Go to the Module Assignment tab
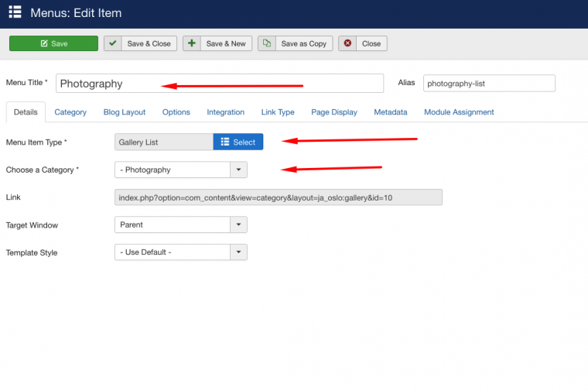The height and width of the screenshot is (391, 588). (459, 112)
